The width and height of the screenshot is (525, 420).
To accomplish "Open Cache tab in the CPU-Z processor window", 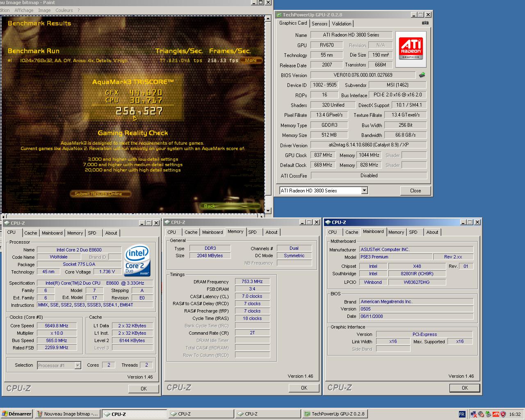I will (x=30, y=233).
